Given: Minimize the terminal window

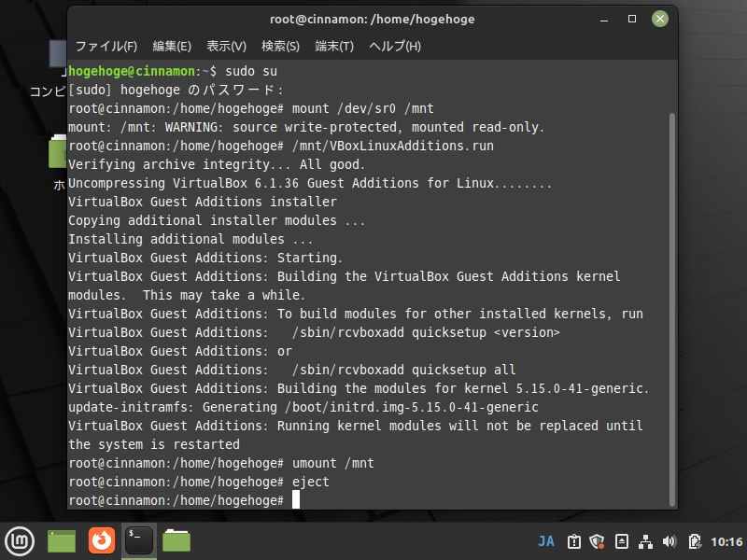Looking at the screenshot, I should [604, 20].
